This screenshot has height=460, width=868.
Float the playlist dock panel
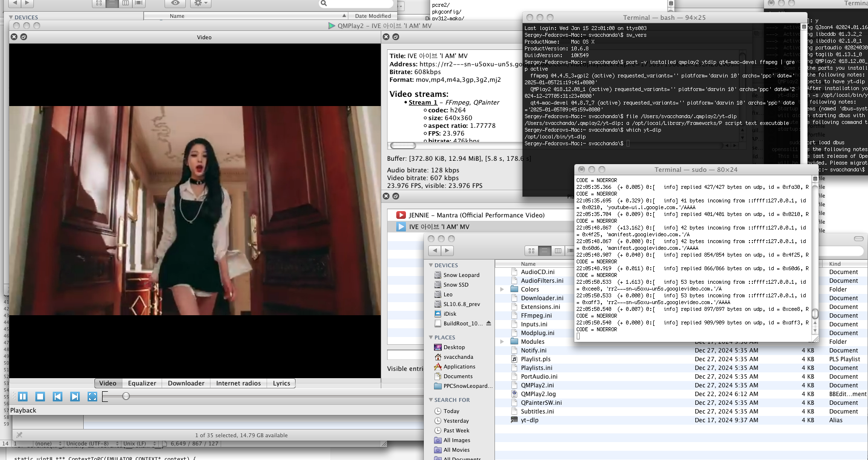click(x=396, y=196)
